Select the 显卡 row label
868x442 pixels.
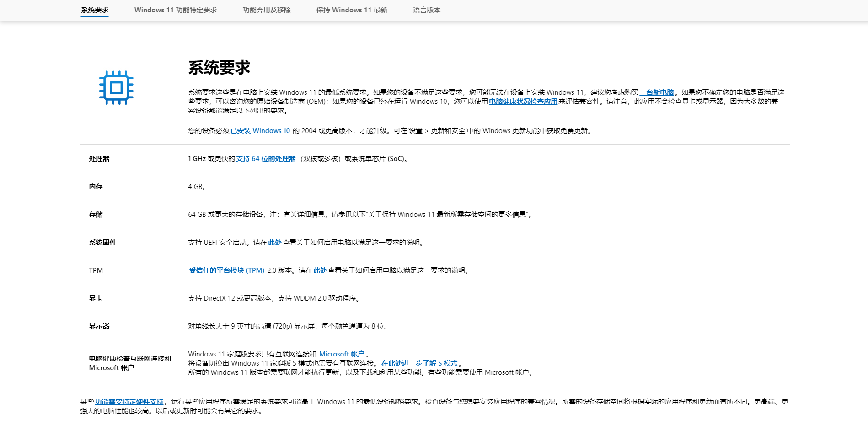click(x=96, y=298)
